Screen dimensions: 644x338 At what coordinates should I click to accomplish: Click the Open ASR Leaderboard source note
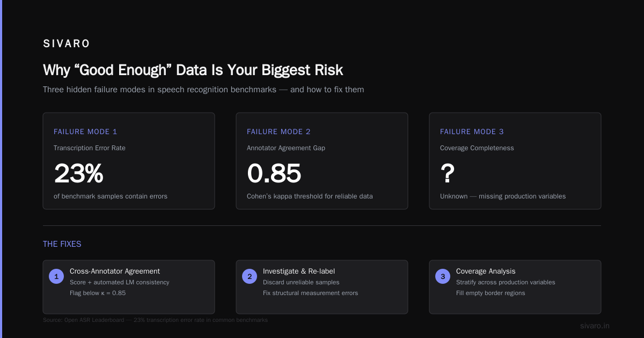[155, 320]
